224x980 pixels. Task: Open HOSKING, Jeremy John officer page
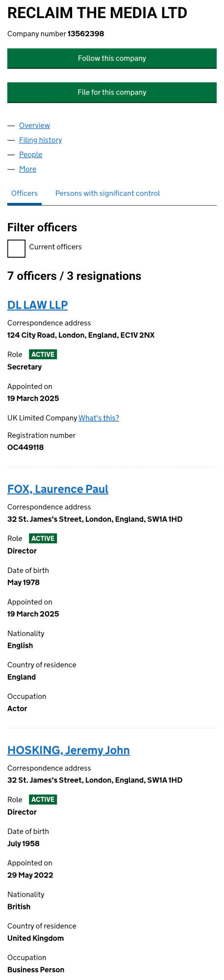(x=69, y=750)
